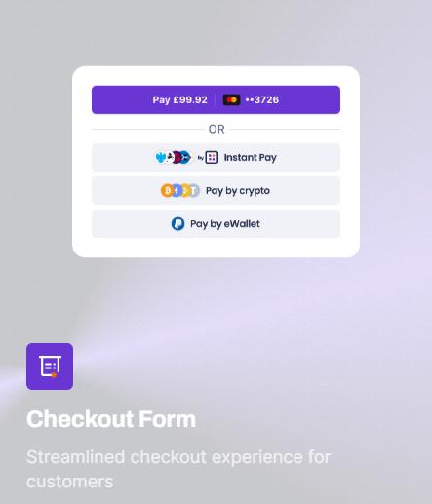Click the Streamlined checkout experience description

(x=178, y=469)
